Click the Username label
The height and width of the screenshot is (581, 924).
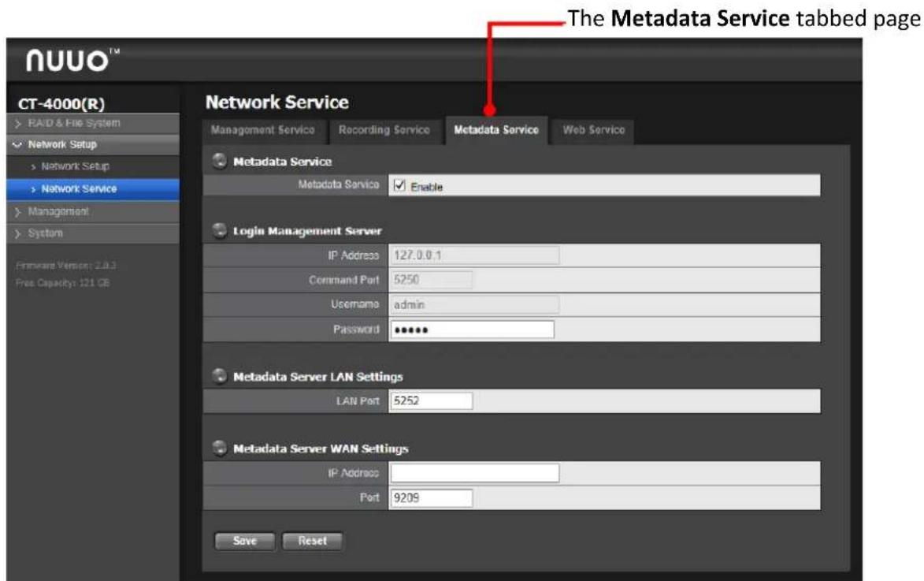(354, 304)
